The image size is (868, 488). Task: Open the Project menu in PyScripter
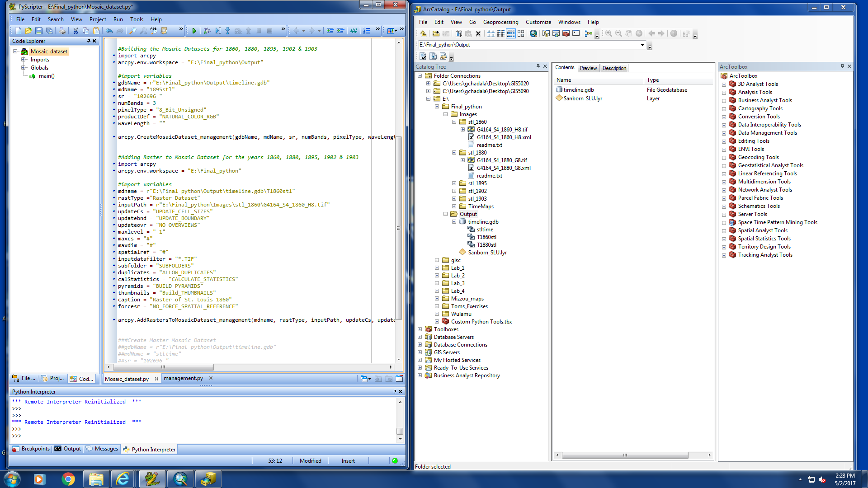98,19
